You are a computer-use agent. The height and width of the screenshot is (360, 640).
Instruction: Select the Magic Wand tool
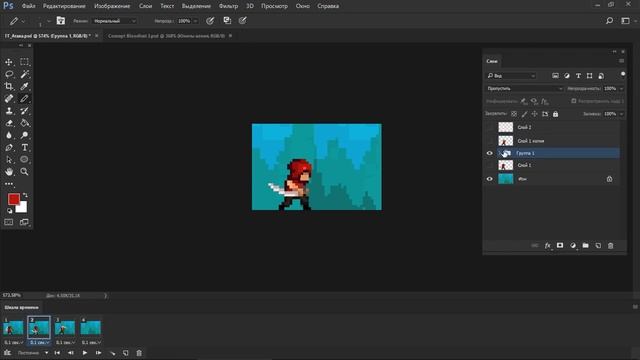[x=24, y=74]
